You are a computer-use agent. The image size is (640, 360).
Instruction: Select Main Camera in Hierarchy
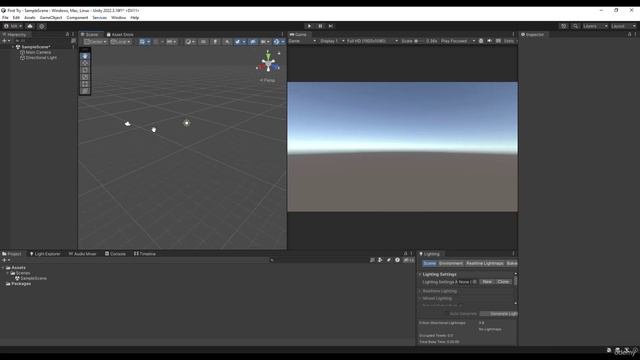click(x=38, y=52)
